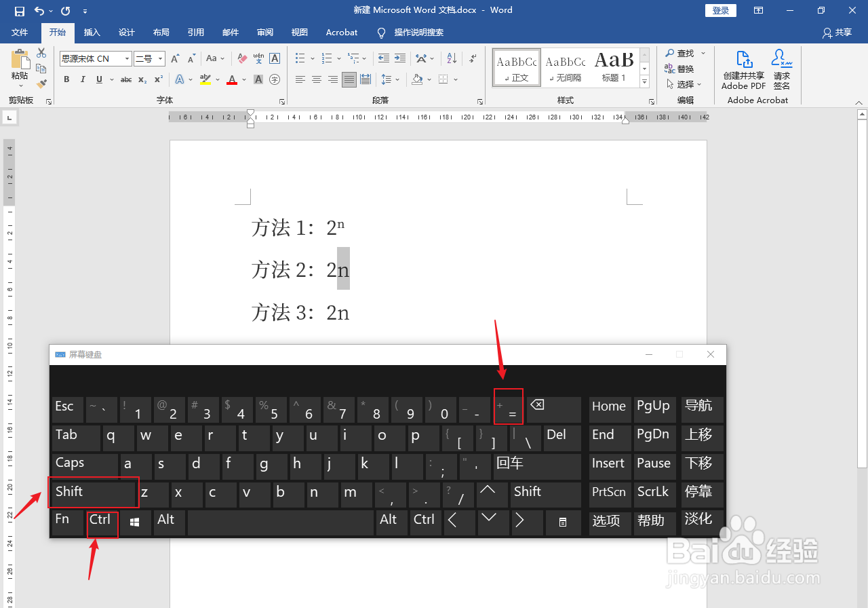
Task: Click 创建并共享 Adobe PDF button
Action: (x=744, y=71)
